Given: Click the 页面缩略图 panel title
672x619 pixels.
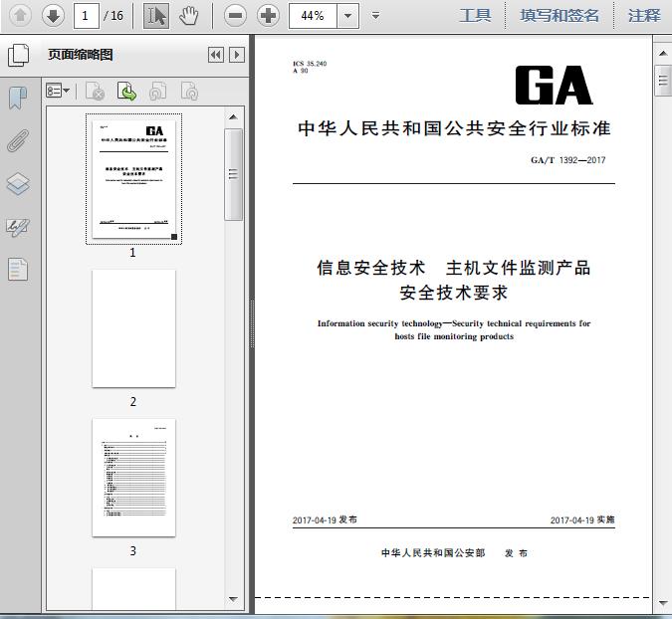Looking at the screenshot, I should pyautogui.click(x=81, y=55).
